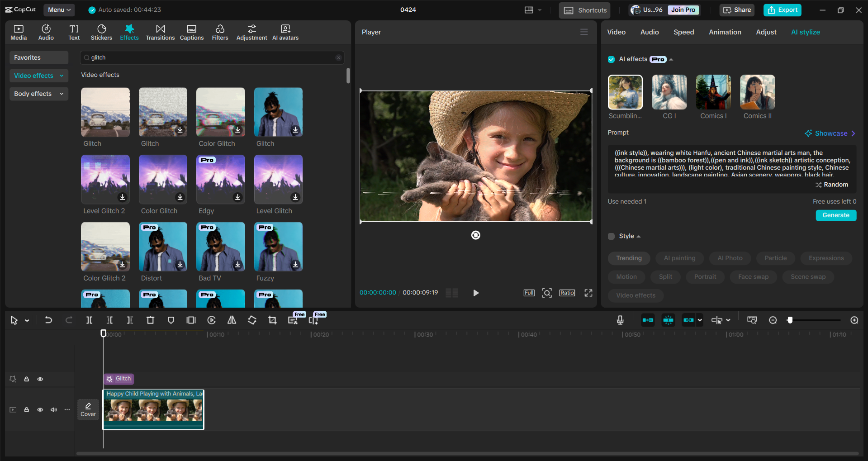Click the Generate button
Image resolution: width=868 pixels, height=461 pixels.
[835, 215]
